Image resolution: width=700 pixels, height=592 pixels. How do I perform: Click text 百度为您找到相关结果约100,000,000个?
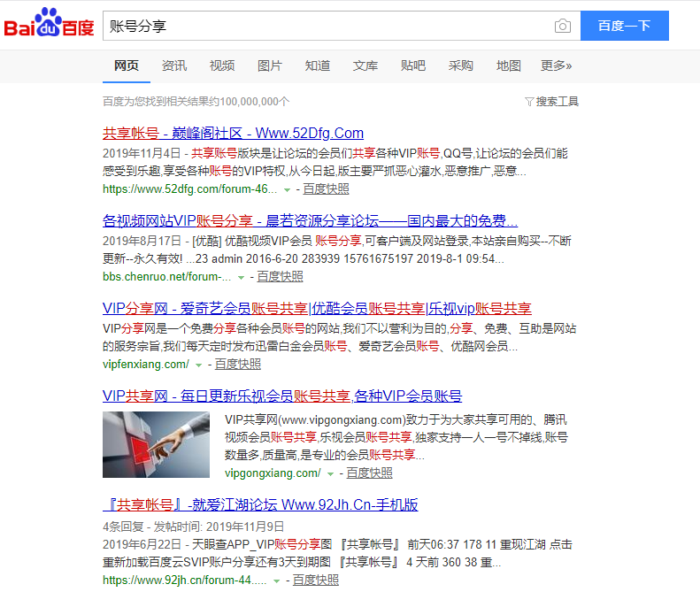tap(196, 102)
